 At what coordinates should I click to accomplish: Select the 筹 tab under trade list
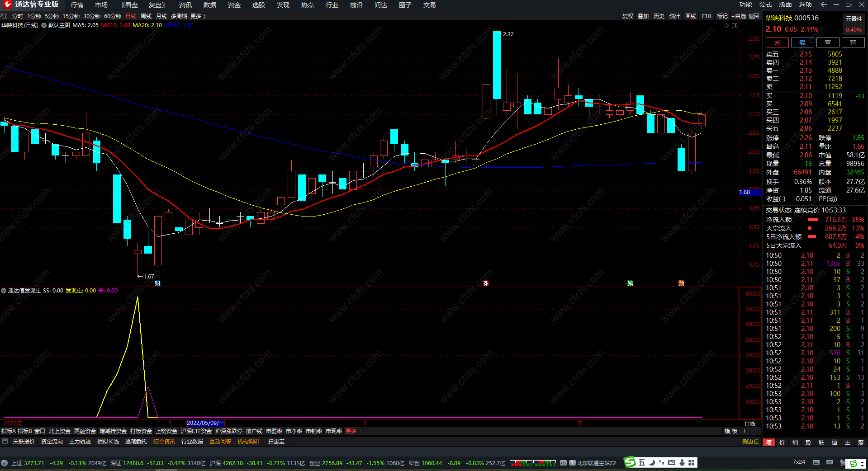861,442
